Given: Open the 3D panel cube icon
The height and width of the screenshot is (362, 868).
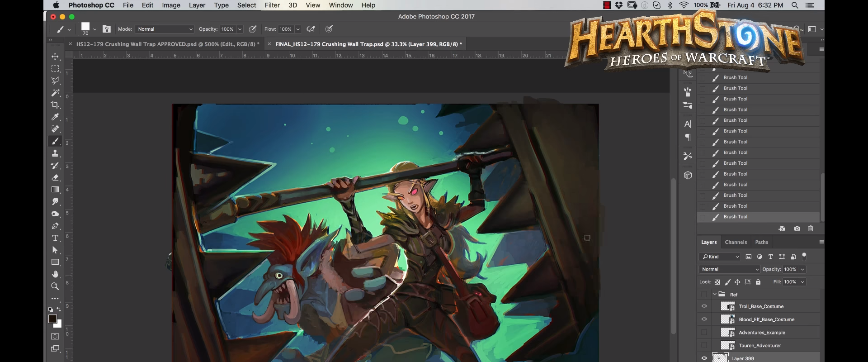Looking at the screenshot, I should click(688, 175).
